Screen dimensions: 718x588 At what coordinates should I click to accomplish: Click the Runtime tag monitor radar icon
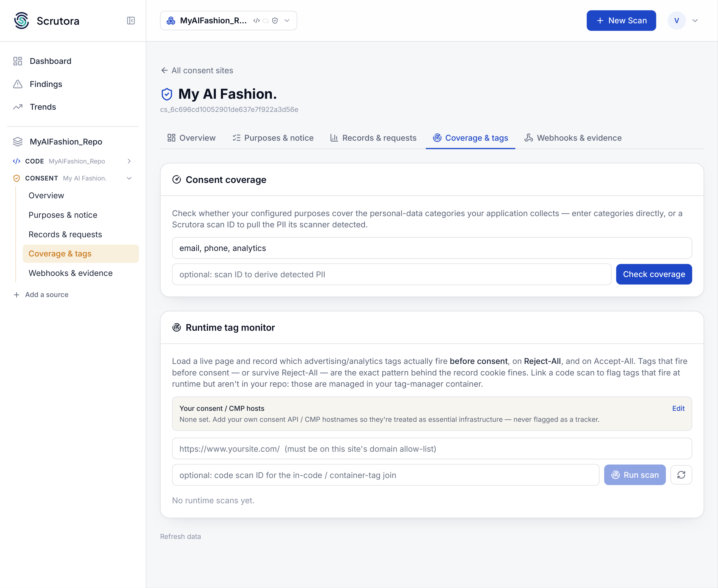tap(176, 327)
